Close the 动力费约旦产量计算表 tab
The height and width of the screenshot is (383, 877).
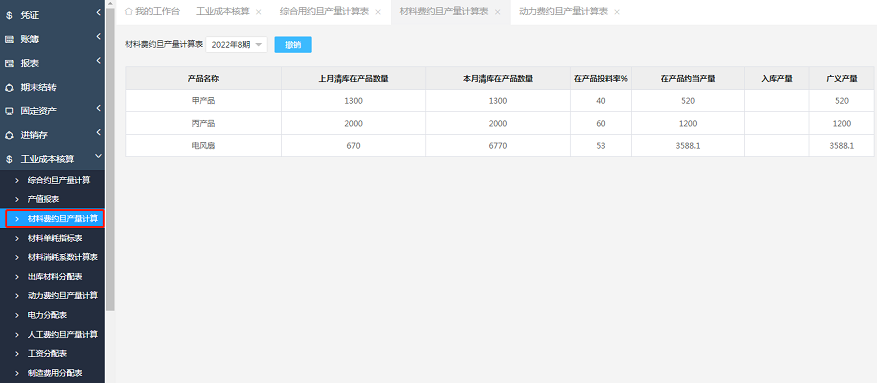617,12
